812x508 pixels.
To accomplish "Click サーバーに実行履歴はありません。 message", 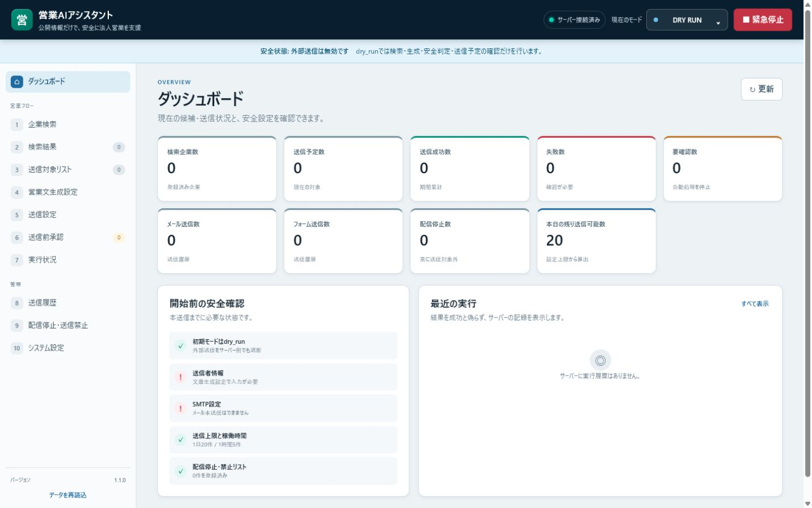I will [600, 376].
